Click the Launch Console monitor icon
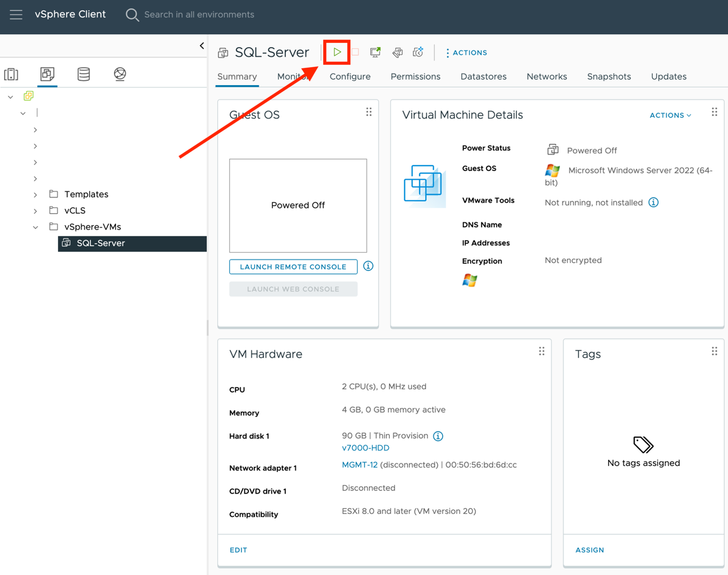The image size is (728, 575). 375,52
